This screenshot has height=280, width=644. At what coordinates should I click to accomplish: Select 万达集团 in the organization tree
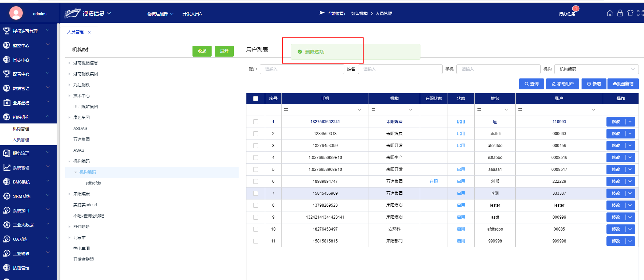82,139
